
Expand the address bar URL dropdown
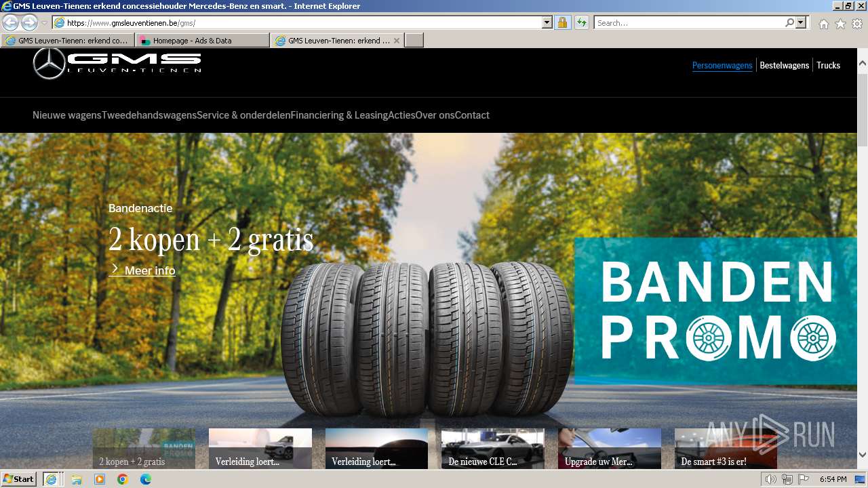547,23
